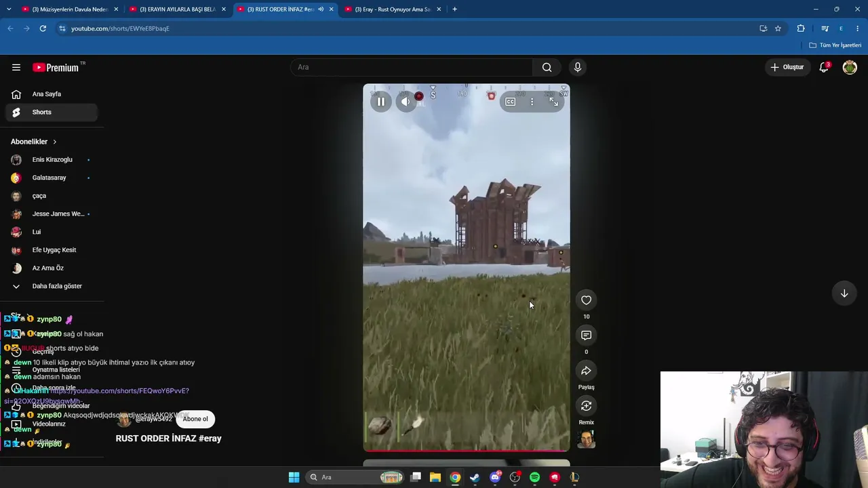
Task: Switch to Eray - Rust Oynuyor tab
Action: point(392,9)
